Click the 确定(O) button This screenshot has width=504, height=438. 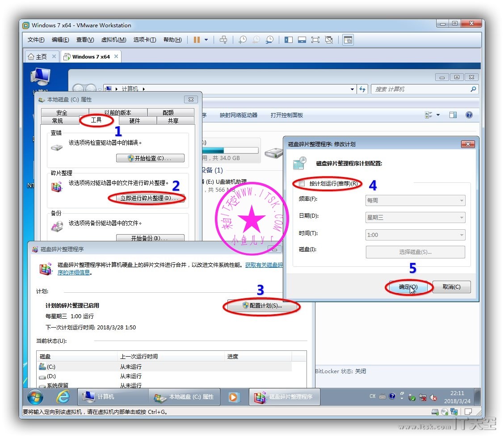(408, 287)
